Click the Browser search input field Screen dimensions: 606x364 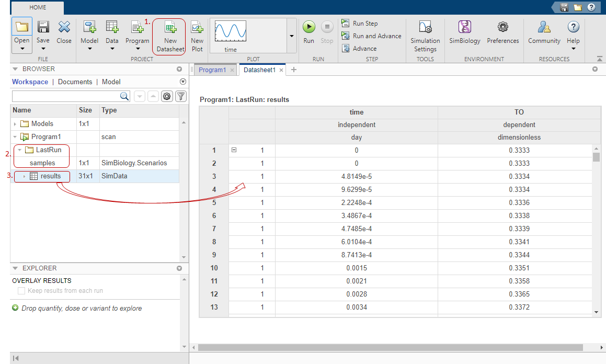65,96
